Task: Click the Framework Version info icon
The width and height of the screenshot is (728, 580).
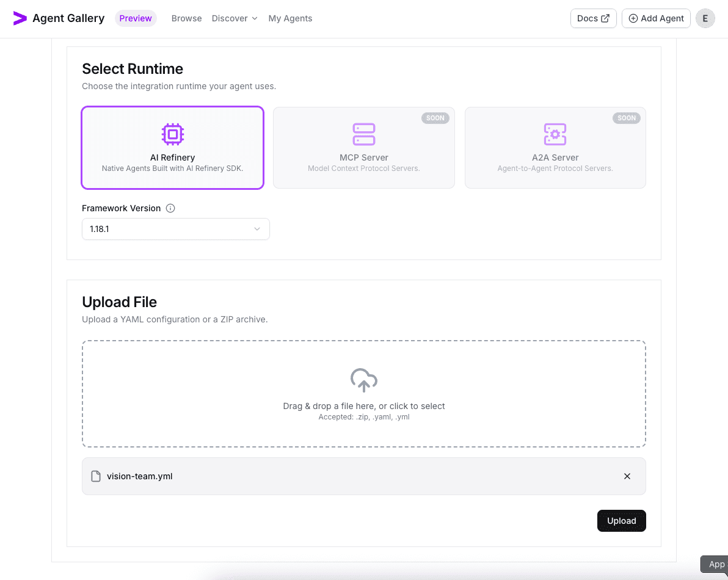Action: tap(170, 208)
